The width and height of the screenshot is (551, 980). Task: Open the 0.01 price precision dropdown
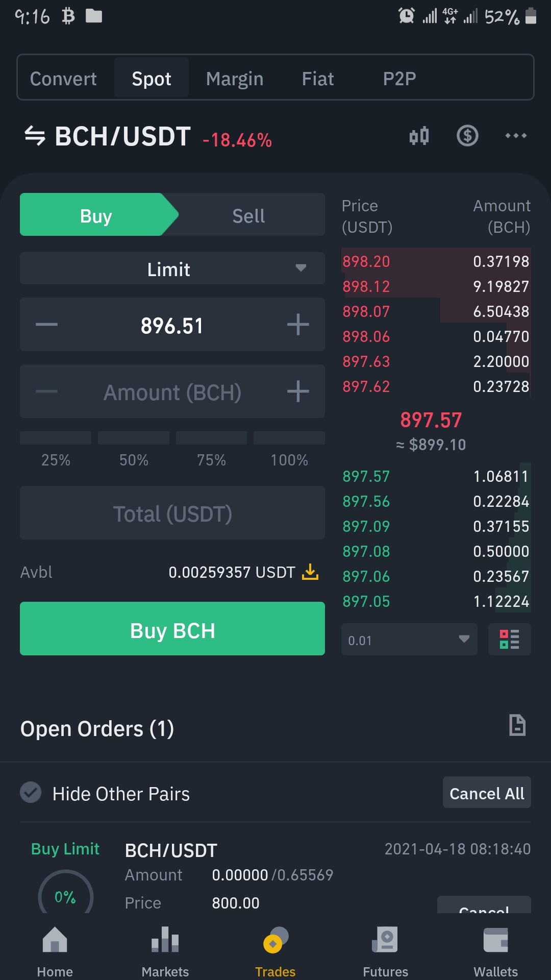tap(409, 640)
